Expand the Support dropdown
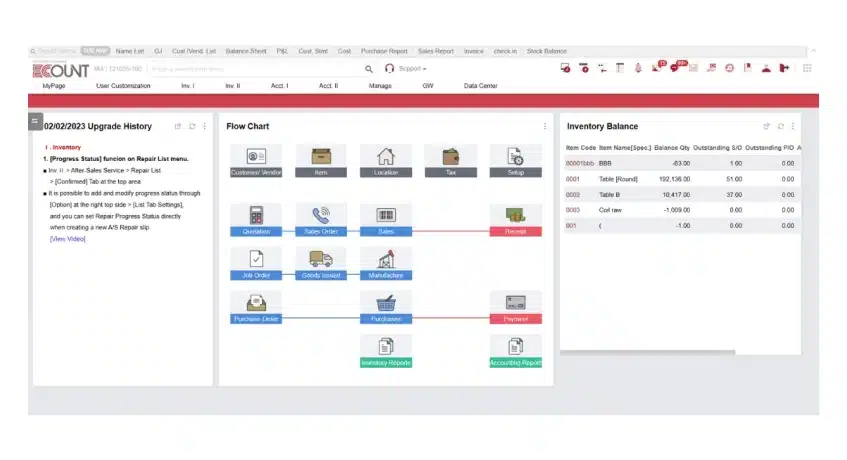847x460 pixels. tap(406, 69)
